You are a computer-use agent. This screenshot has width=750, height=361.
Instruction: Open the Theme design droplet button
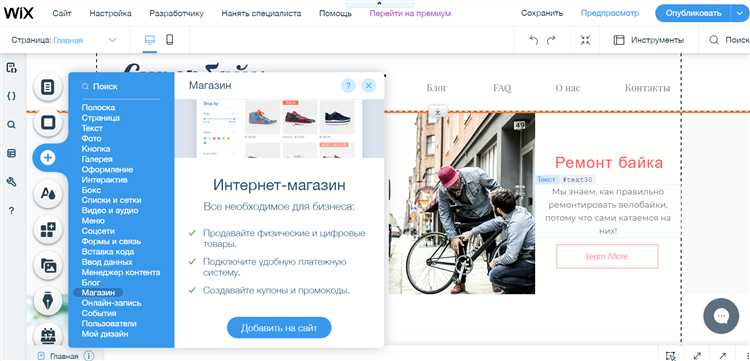point(47,193)
